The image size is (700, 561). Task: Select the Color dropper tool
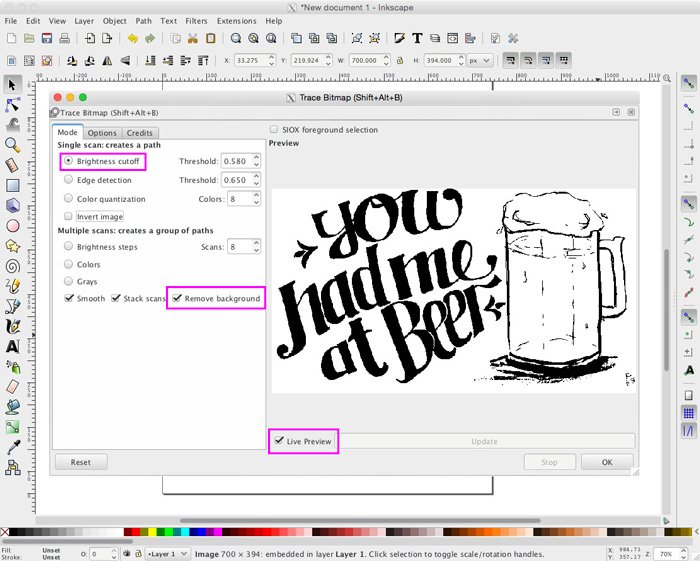click(12, 447)
